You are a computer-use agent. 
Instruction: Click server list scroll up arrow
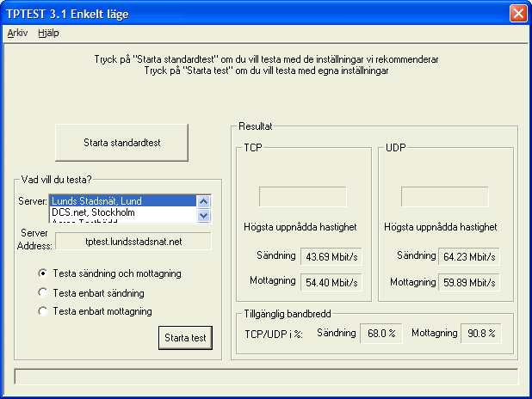point(203,202)
